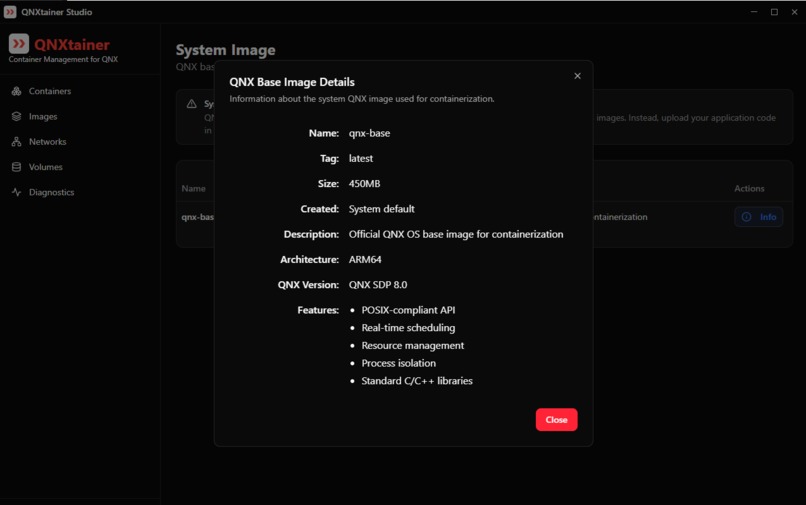Click 'Container Management for QNX' subtitle
This screenshot has height=505, width=806.
pyautogui.click(x=63, y=59)
